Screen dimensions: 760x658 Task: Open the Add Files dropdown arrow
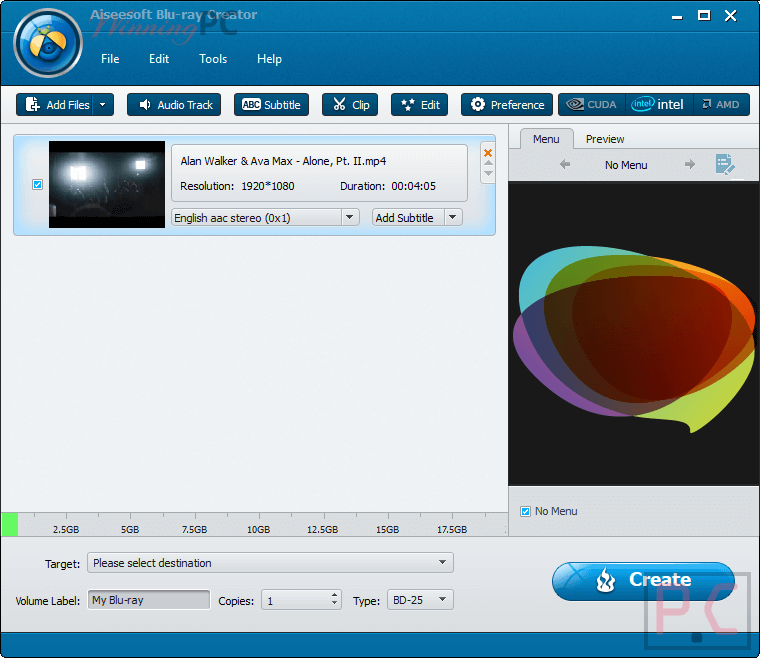(x=103, y=105)
